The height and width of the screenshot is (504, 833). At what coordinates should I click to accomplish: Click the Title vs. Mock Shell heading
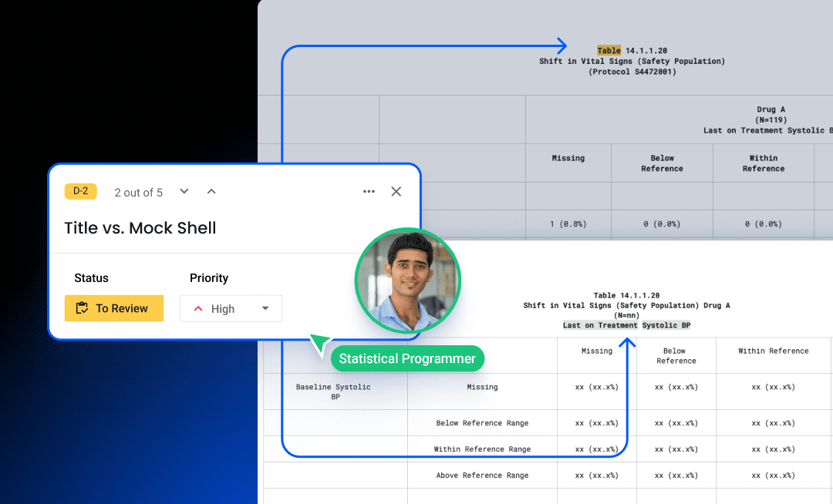click(x=140, y=228)
